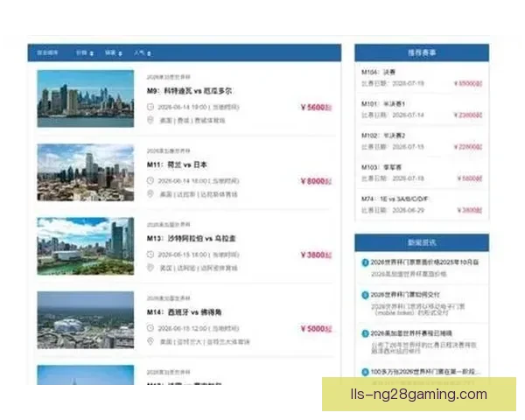
Task: Open the 推荐赛事 recommended matches header
Action: tap(422, 52)
